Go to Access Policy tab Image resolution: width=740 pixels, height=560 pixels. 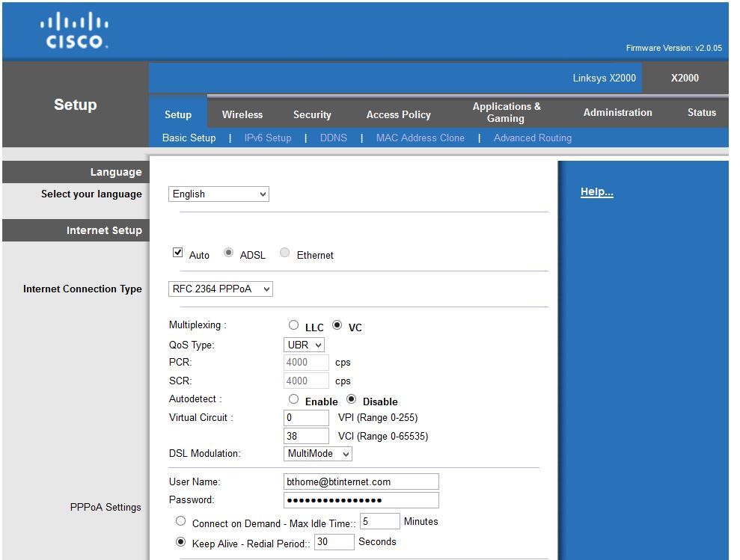[398, 114]
